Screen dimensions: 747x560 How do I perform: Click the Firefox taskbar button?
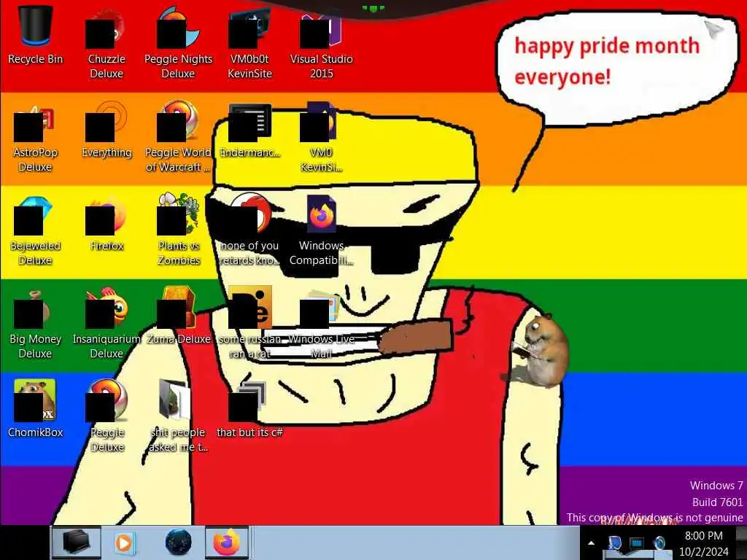coord(227,542)
